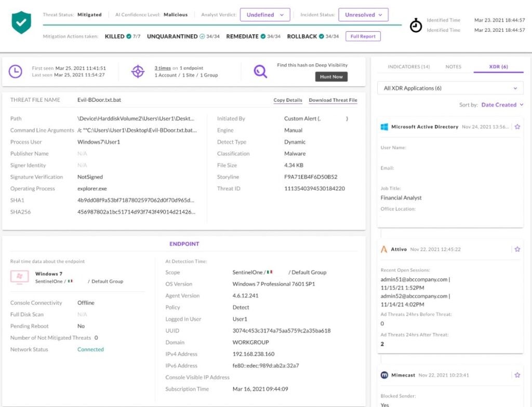The height and width of the screenshot is (407, 532).
Task: Click the SHA256 hash value
Action: pyautogui.click(x=137, y=212)
